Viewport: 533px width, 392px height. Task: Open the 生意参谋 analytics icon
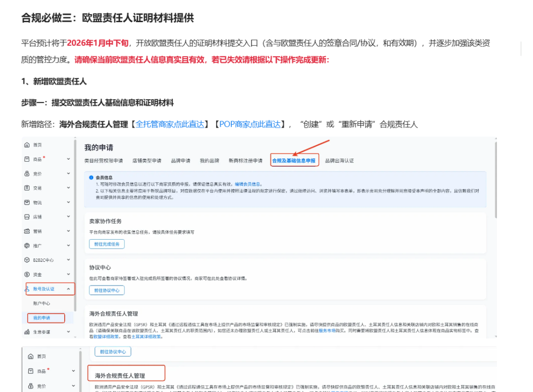pyautogui.click(x=27, y=332)
